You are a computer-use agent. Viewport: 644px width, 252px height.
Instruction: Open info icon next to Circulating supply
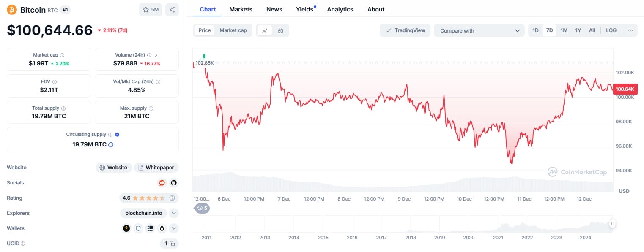point(110,135)
